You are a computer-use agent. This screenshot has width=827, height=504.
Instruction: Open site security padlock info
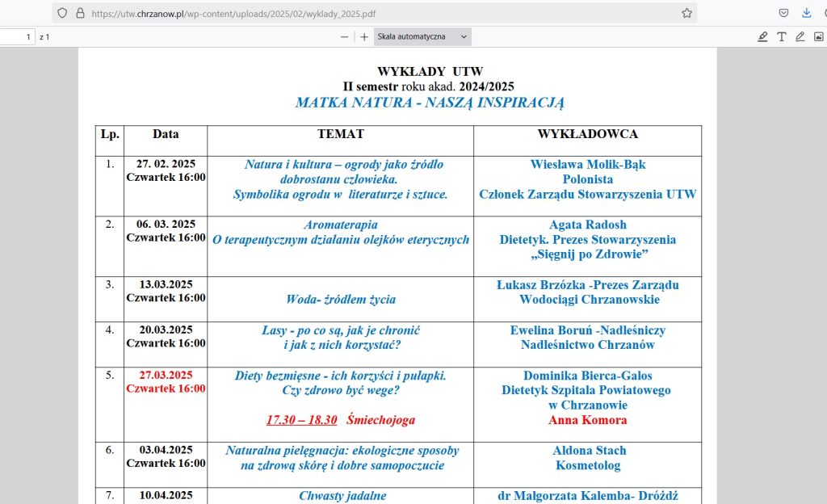coord(79,13)
